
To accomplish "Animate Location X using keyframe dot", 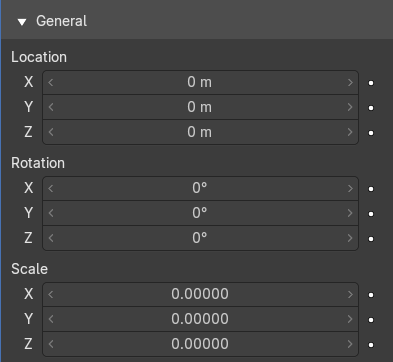I will click(371, 83).
